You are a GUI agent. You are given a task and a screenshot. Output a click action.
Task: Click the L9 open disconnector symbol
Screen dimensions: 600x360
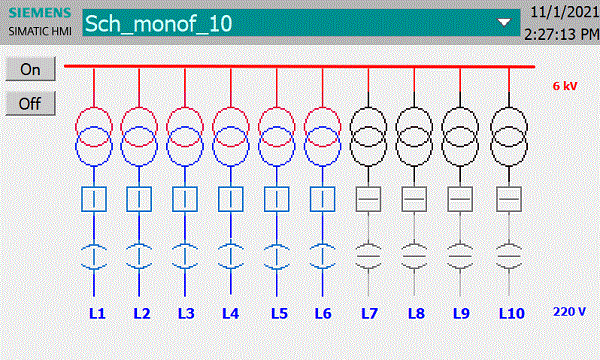[x=460, y=256]
